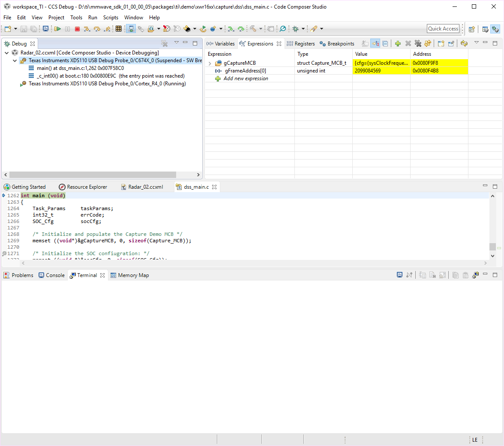The height and width of the screenshot is (446, 504).
Task: Open the Expressions view menu triangle
Action: 477,42
